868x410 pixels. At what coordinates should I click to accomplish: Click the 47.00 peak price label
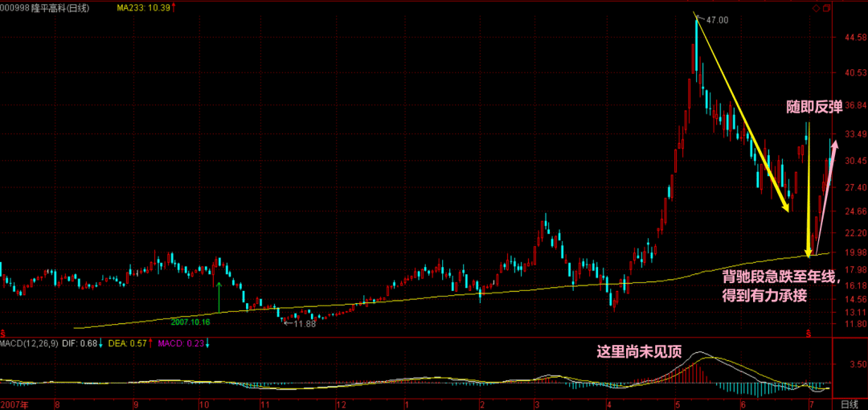(x=717, y=19)
